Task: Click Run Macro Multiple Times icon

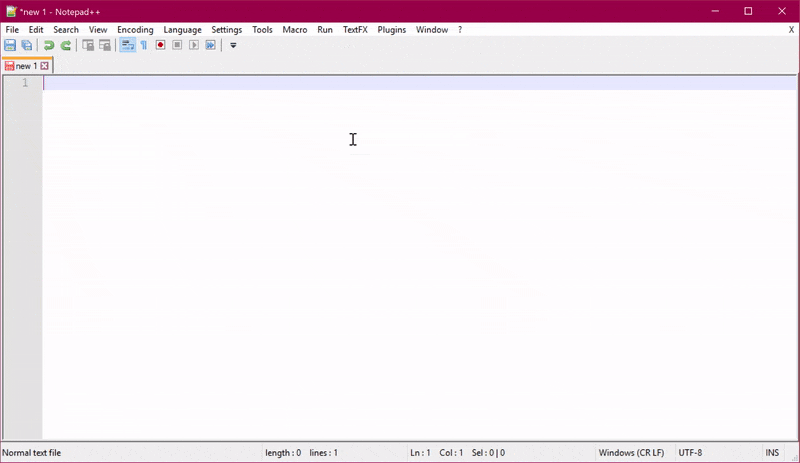Action: tap(211, 45)
